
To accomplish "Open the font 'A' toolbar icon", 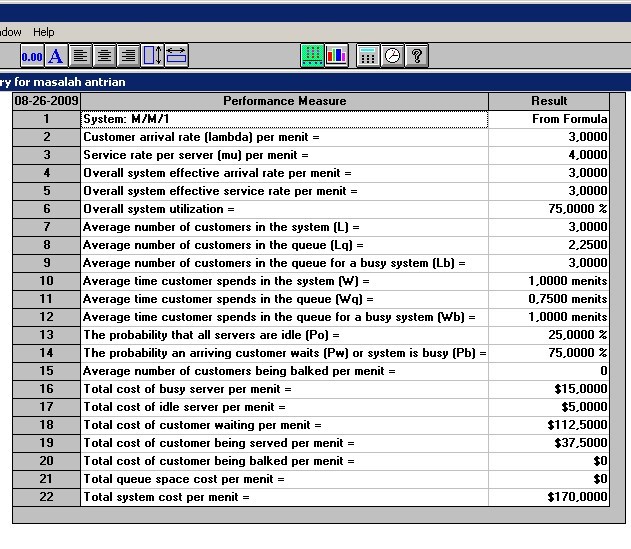I will [56, 56].
